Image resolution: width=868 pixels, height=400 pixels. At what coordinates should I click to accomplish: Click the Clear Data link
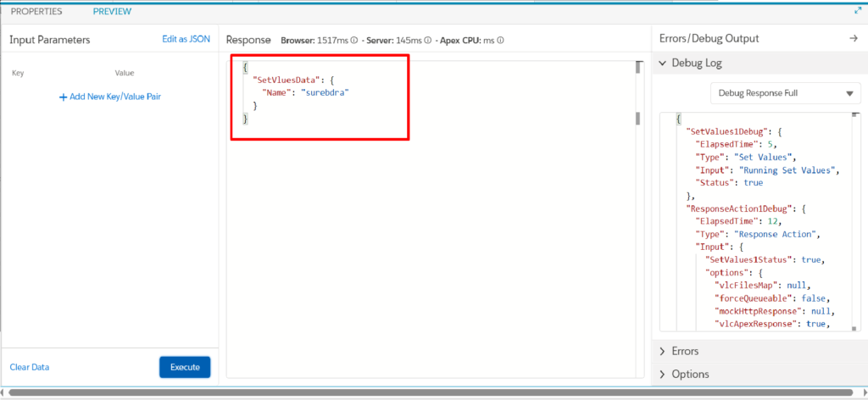tap(30, 367)
